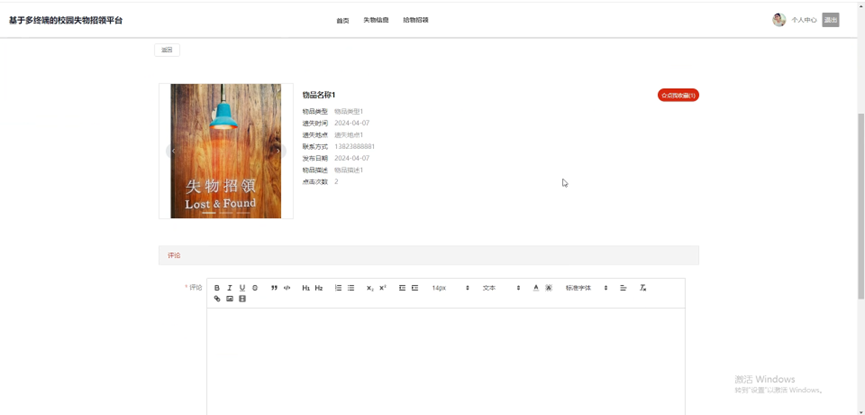Click the user avatar in header
This screenshot has width=865, height=415.
(x=779, y=20)
